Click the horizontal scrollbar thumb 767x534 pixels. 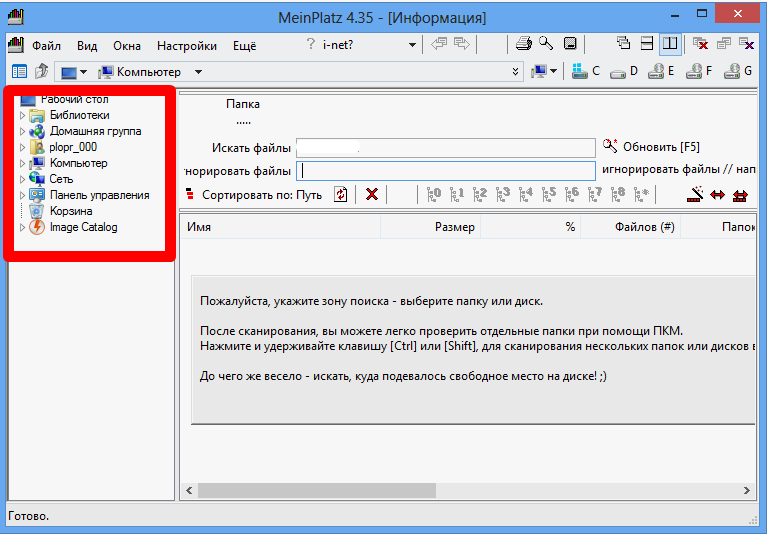click(x=316, y=490)
